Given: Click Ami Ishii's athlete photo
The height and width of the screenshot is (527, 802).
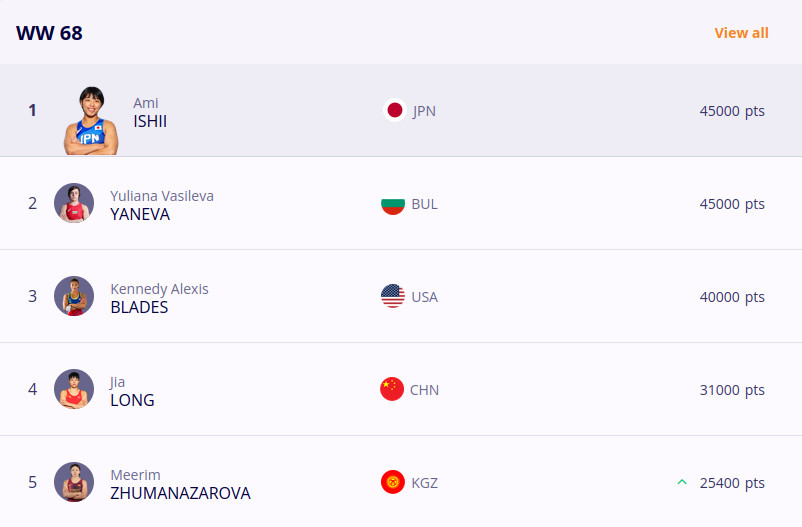Looking at the screenshot, I should point(92,121).
